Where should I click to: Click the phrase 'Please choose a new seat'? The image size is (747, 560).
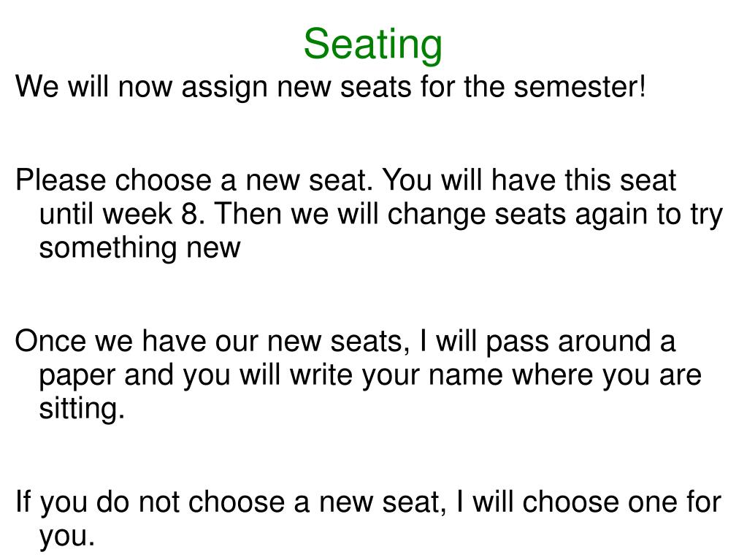194,181
